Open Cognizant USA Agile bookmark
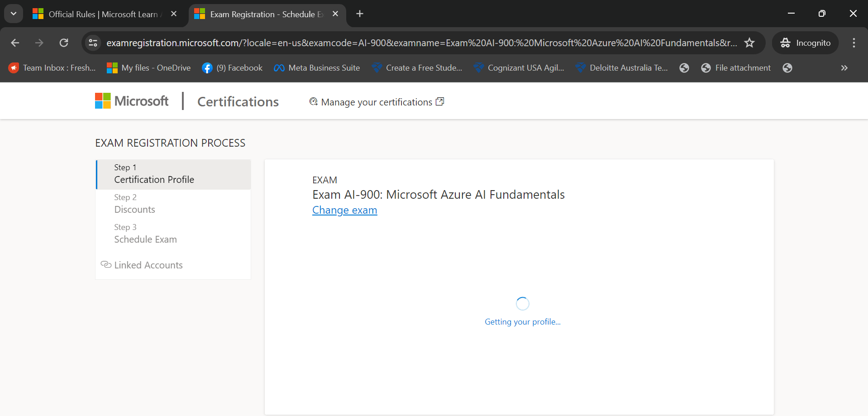 tap(519, 68)
